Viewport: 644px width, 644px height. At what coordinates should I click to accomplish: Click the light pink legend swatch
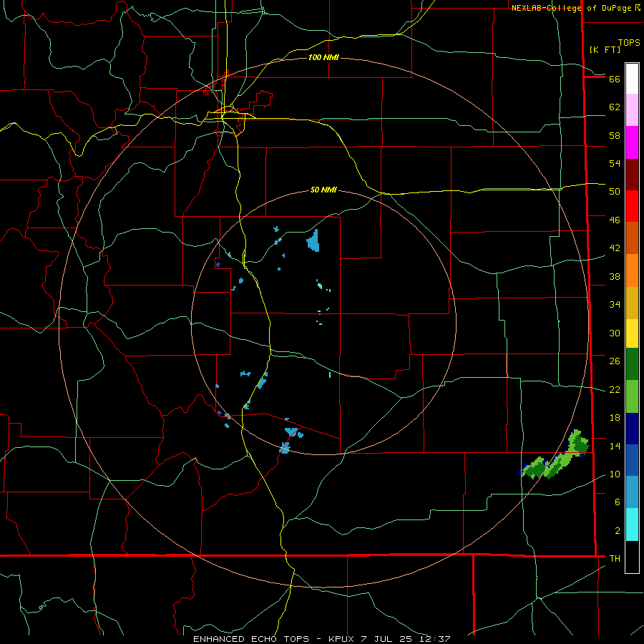click(632, 109)
